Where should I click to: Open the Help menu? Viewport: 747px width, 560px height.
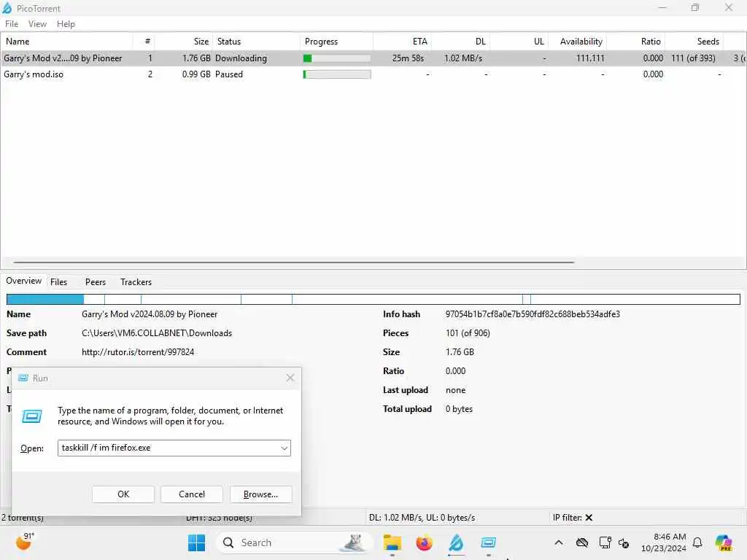[66, 24]
